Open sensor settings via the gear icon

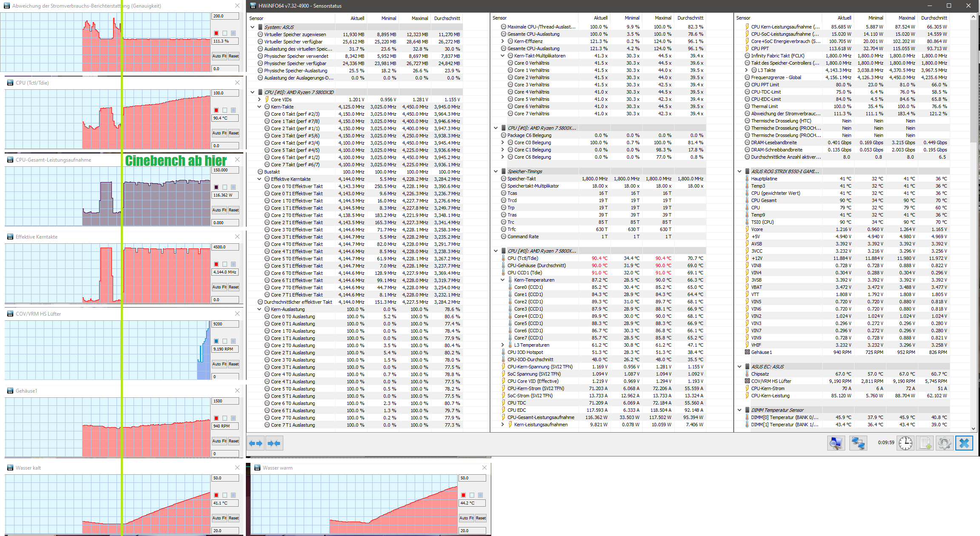(944, 443)
